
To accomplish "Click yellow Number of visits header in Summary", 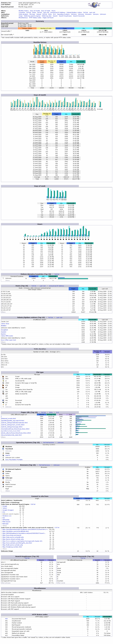I will (x=46, y=29).
